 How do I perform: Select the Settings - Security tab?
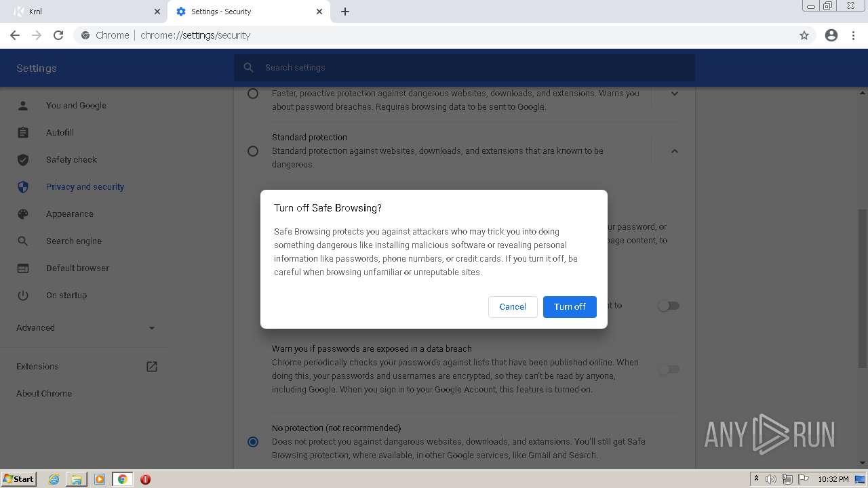(249, 12)
